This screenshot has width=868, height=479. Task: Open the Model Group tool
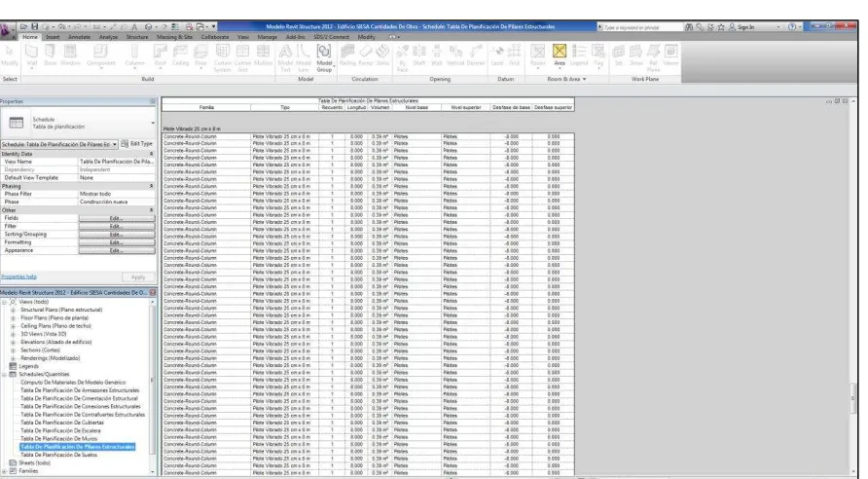[324, 58]
